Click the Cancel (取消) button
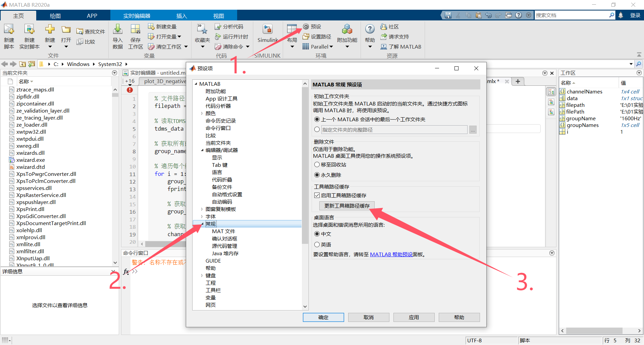 click(x=369, y=317)
